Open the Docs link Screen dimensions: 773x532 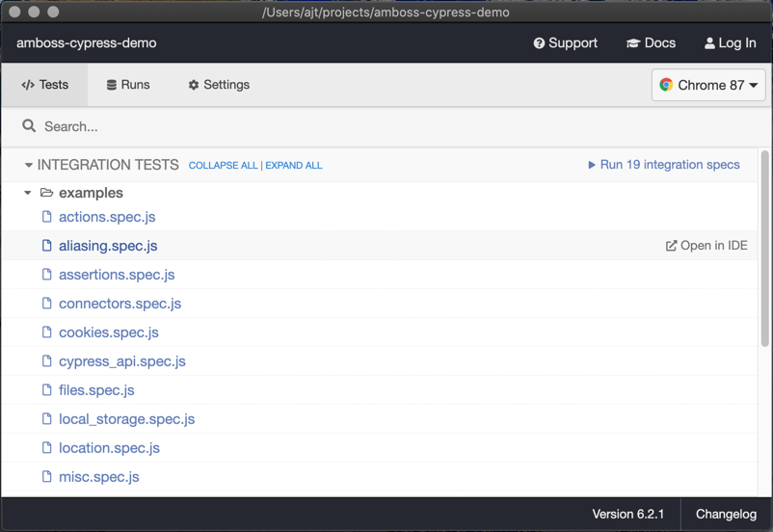[x=651, y=43]
